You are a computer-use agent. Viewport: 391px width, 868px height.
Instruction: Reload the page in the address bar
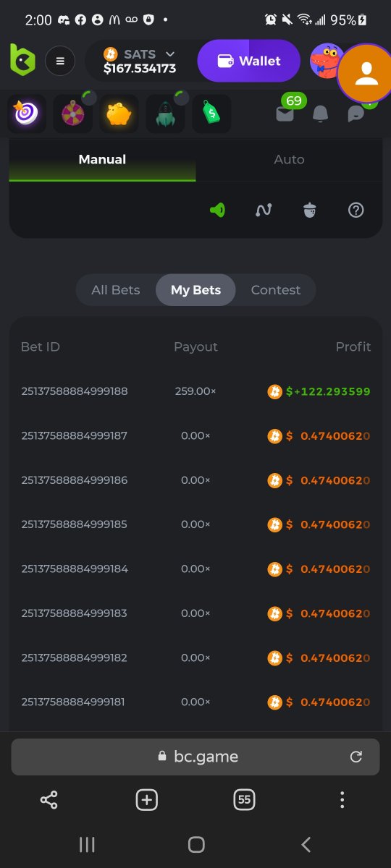[356, 757]
